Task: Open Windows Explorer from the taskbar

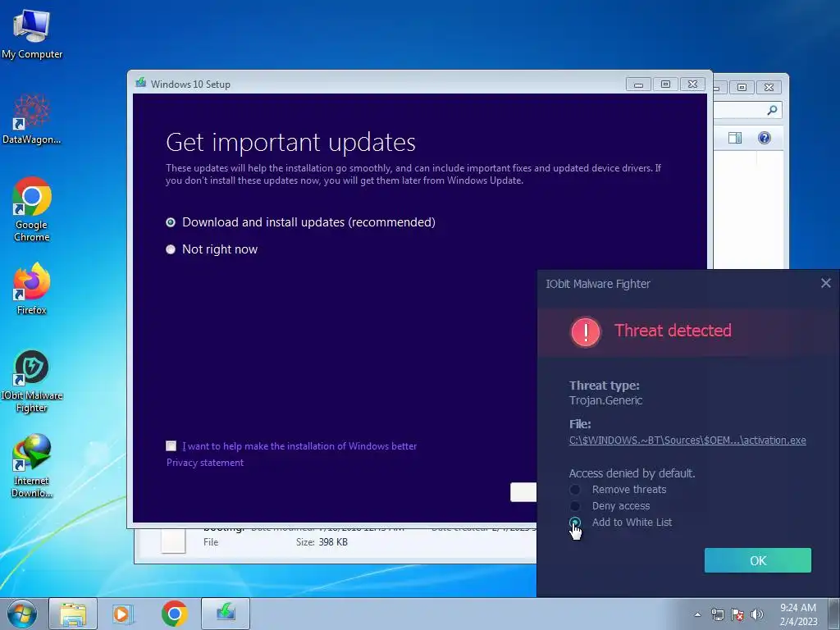Action: pos(73,614)
